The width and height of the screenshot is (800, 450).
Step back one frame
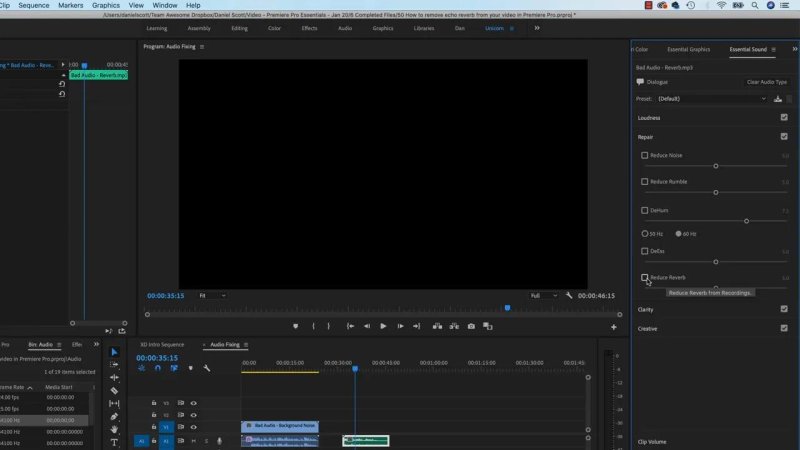367,326
